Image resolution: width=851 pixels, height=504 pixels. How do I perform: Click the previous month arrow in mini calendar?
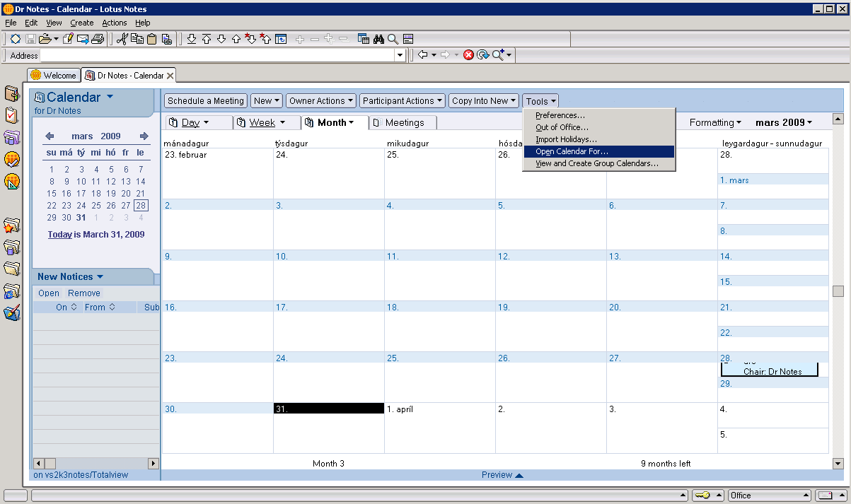click(50, 136)
